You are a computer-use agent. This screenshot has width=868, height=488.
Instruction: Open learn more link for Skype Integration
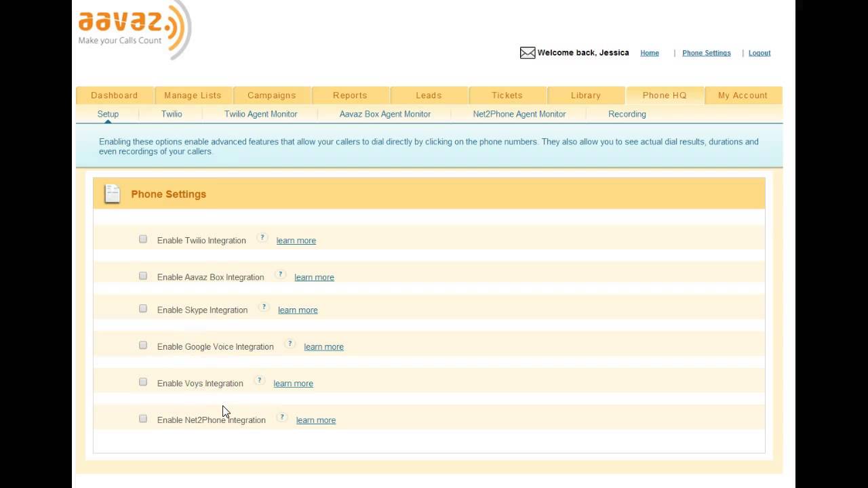298,310
